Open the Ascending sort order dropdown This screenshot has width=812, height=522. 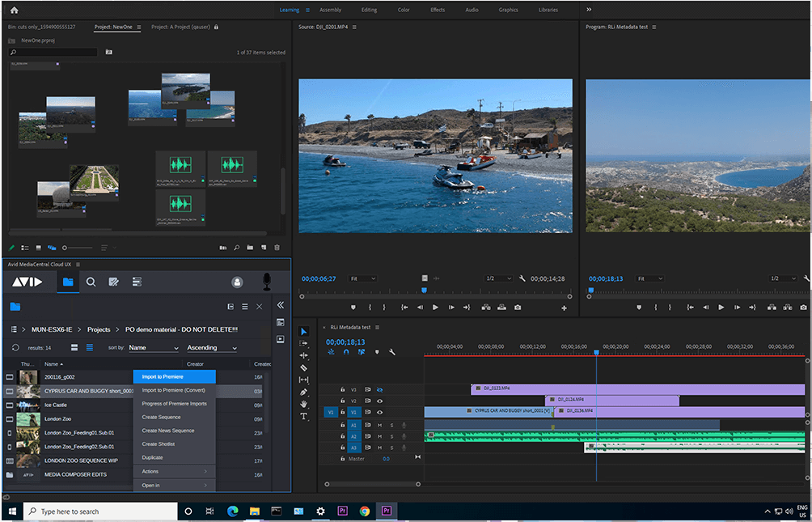coord(212,347)
